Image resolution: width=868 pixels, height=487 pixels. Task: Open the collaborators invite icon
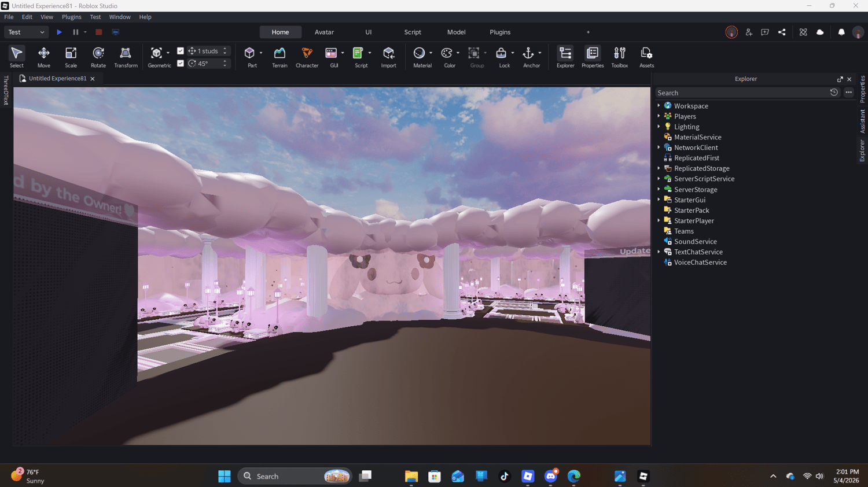749,32
